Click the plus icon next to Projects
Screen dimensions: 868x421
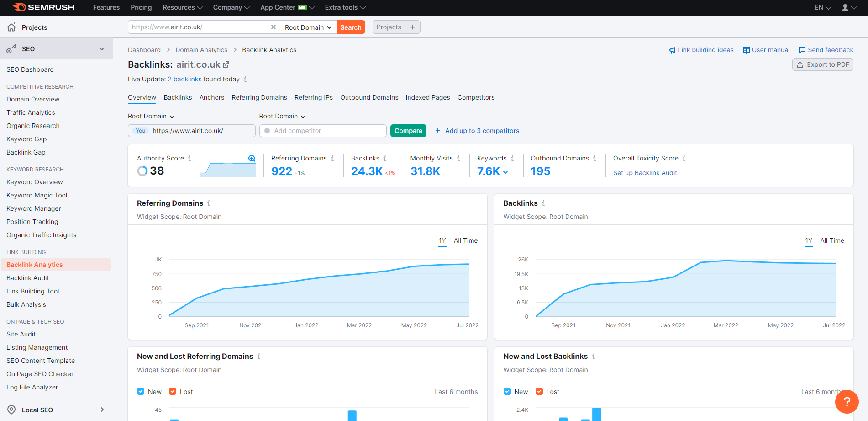pyautogui.click(x=413, y=27)
